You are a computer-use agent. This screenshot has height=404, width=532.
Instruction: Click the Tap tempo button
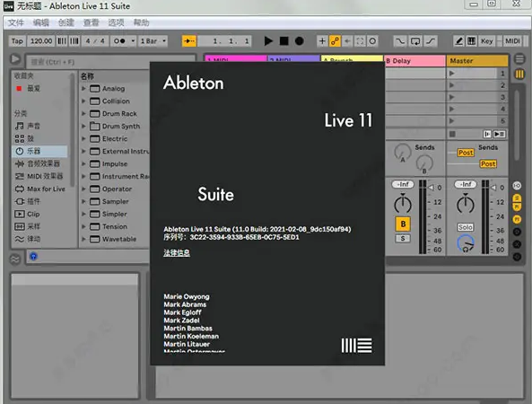point(17,41)
